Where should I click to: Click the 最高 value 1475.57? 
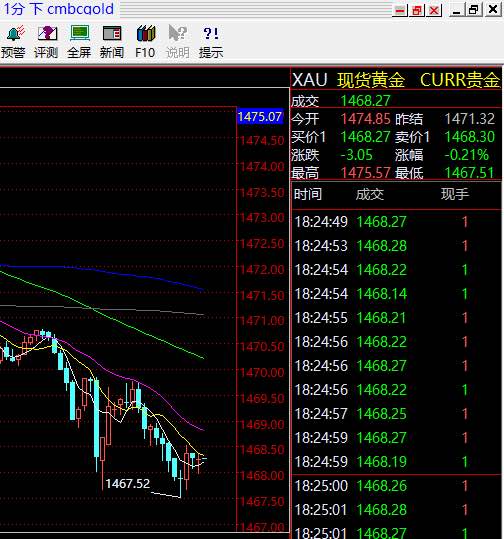click(x=365, y=173)
